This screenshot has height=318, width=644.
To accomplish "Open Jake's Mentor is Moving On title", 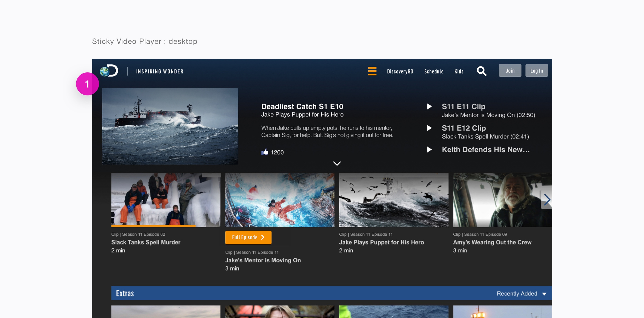I will [263, 260].
